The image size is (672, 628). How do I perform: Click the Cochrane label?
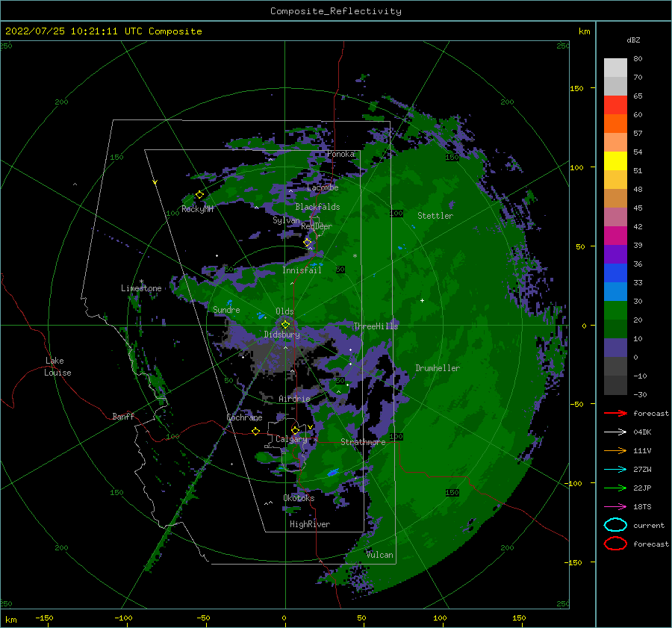click(x=244, y=417)
